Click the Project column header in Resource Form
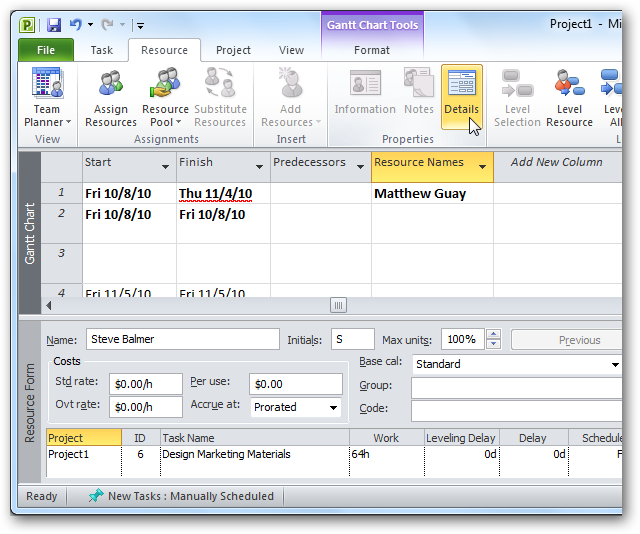This screenshot has width=640, height=534. tap(84, 438)
